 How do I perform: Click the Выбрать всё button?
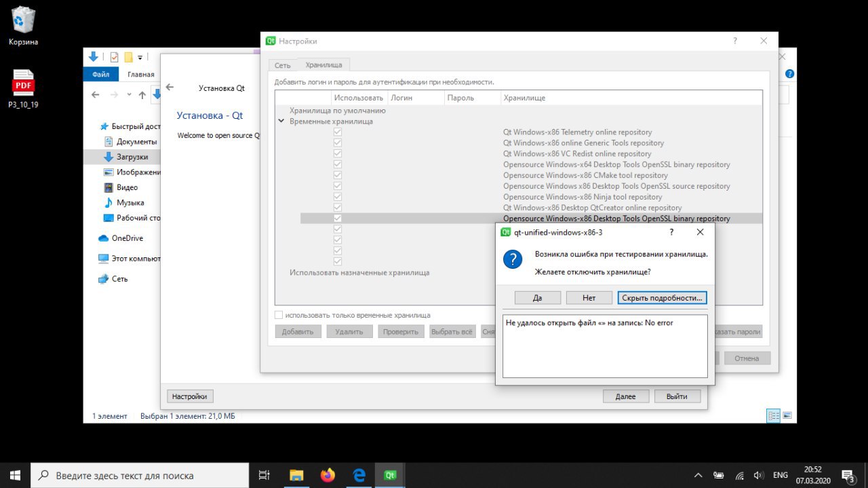[452, 332]
